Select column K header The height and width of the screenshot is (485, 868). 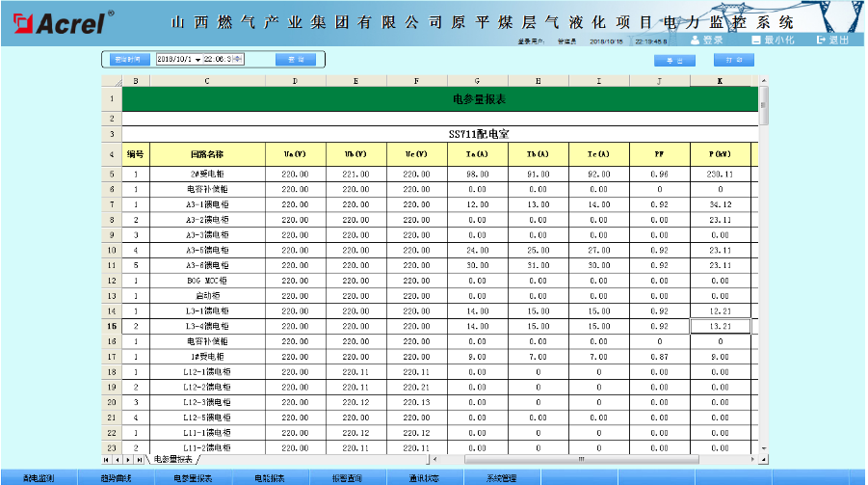(721, 82)
